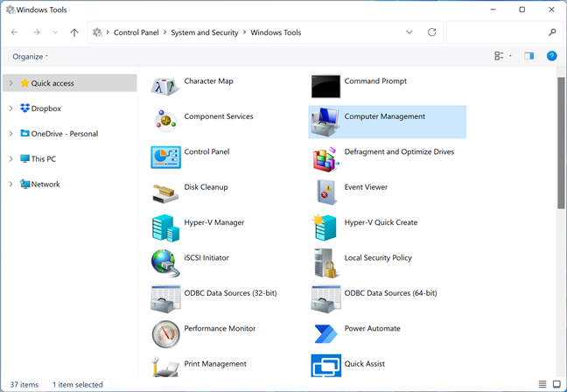Viewport: 567px width, 392px height.
Task: Click the Dropbox icon in sidebar
Action: point(25,108)
